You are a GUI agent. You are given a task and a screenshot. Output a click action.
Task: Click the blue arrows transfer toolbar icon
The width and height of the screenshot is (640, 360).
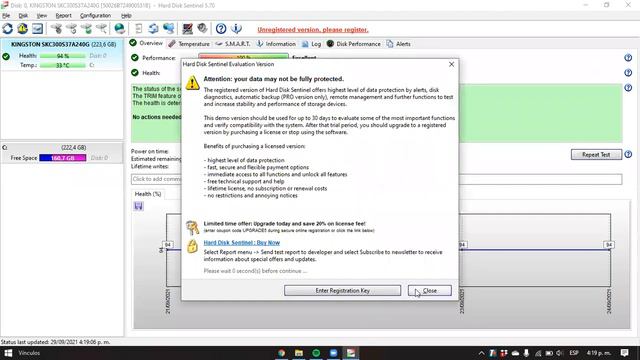click(x=153, y=29)
